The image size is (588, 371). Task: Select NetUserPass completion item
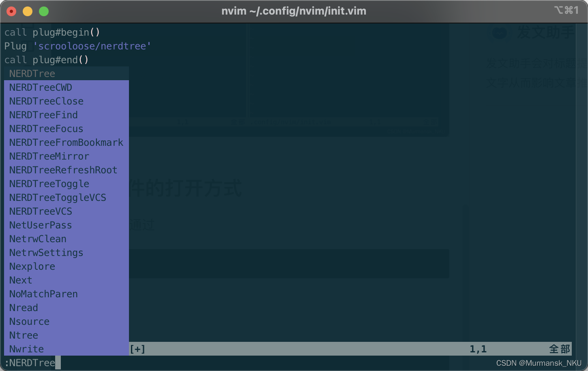(x=67, y=225)
